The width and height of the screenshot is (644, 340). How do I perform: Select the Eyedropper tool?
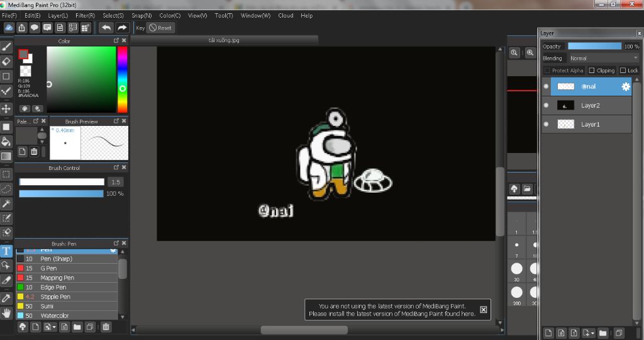pos(6,297)
